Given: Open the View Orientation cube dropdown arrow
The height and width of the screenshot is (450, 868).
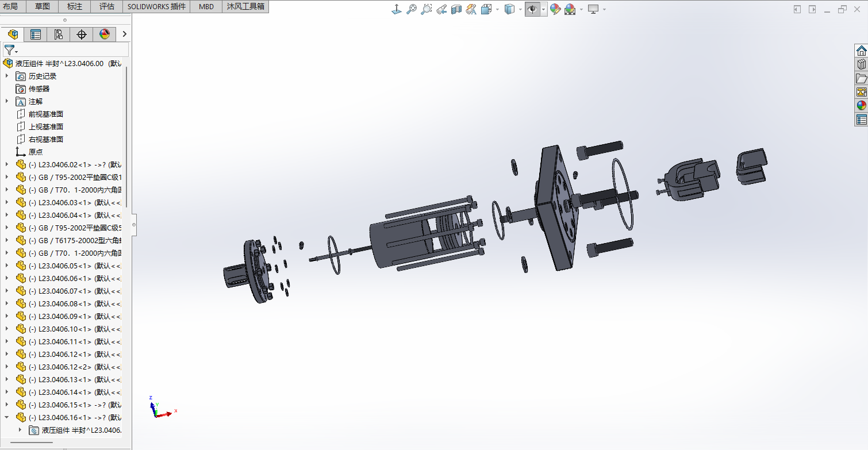Looking at the screenshot, I should point(497,9).
